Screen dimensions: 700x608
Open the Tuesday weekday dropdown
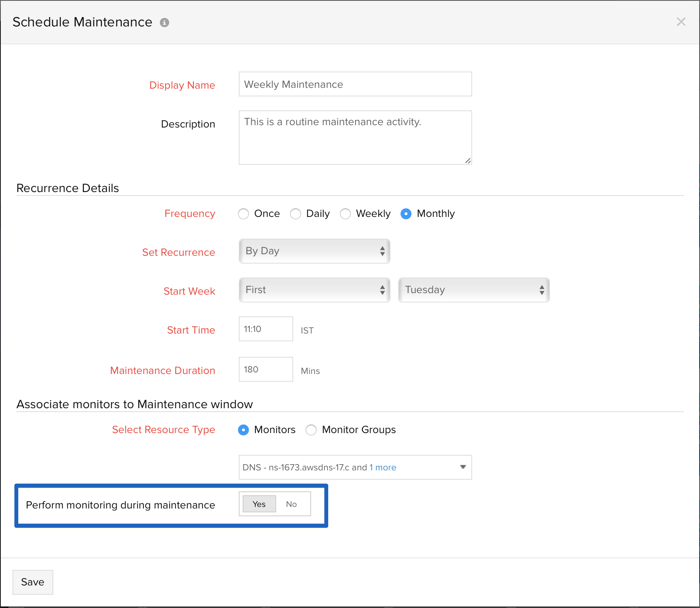[474, 290]
